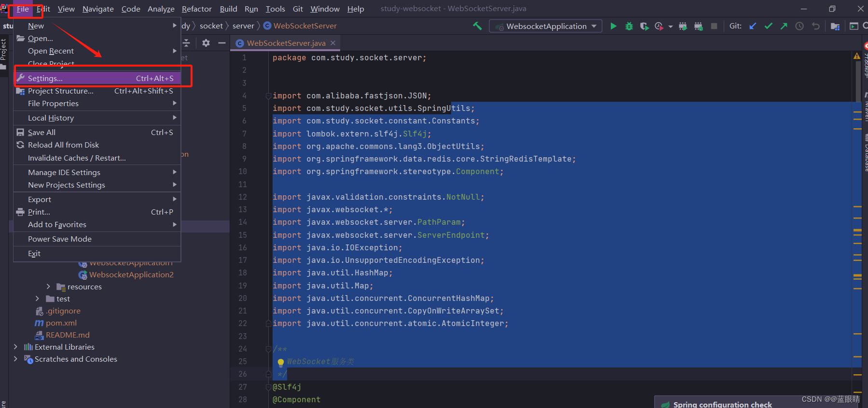Push commits with green Git arrow
Viewport: 868px width, 408px height.
click(784, 26)
